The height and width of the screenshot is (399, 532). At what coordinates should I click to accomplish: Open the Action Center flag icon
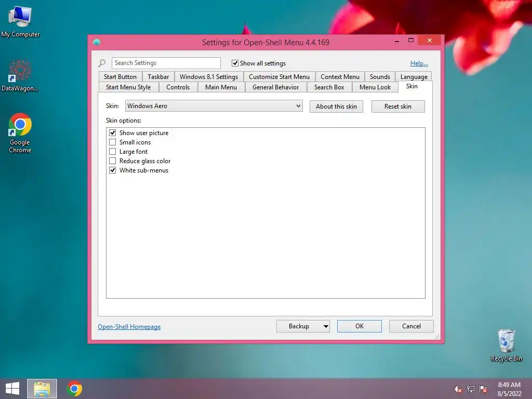click(x=483, y=389)
